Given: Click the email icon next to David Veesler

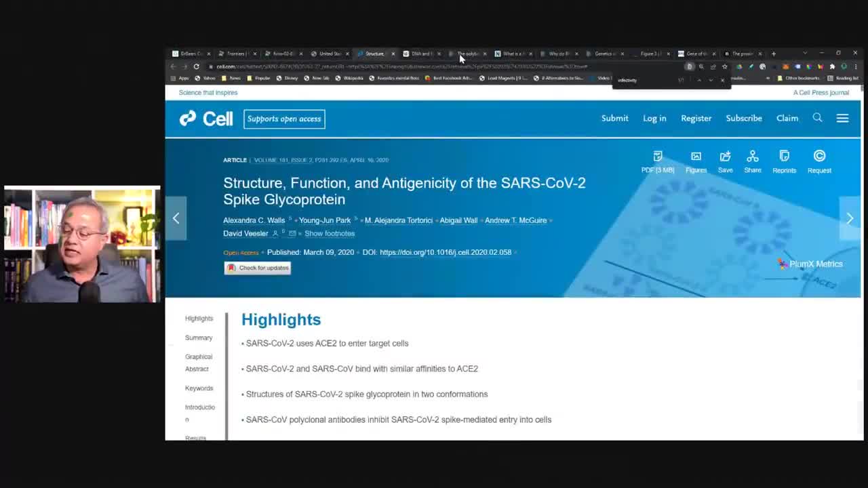Looking at the screenshot, I should (x=292, y=233).
